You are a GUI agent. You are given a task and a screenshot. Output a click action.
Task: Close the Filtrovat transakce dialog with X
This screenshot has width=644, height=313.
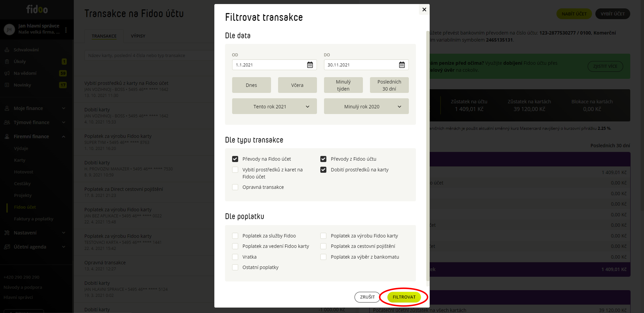click(424, 10)
